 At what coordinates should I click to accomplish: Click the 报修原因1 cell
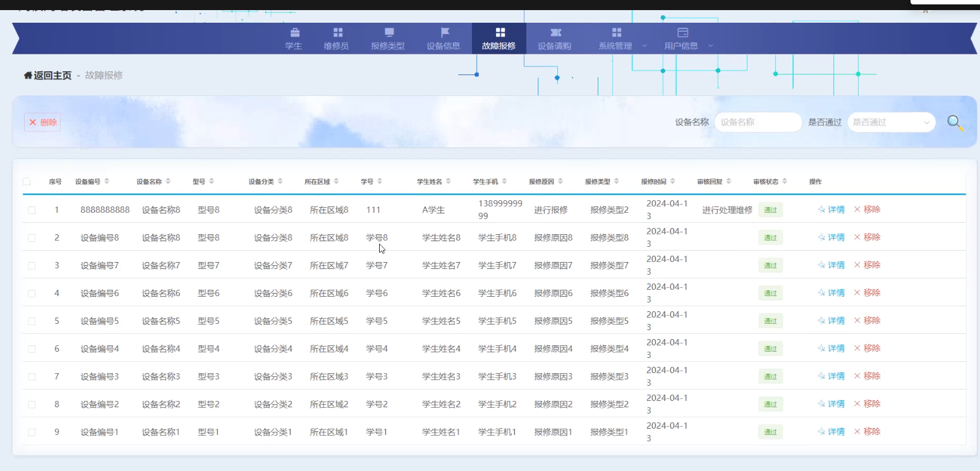pos(554,432)
